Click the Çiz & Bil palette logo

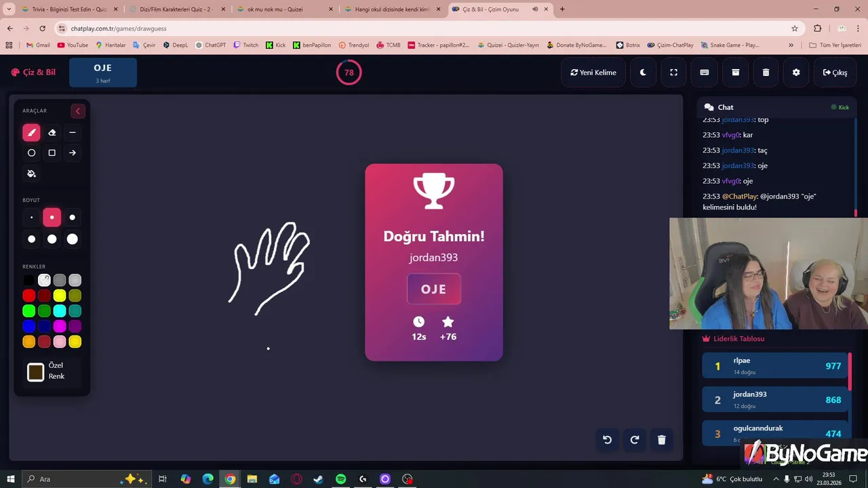(x=33, y=72)
